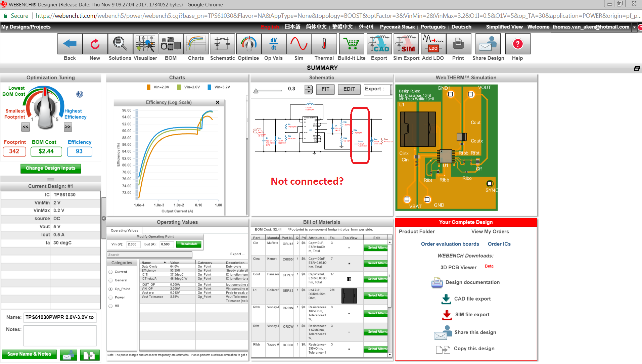Adjust the schematic zoom stepper arrows

(309, 89)
